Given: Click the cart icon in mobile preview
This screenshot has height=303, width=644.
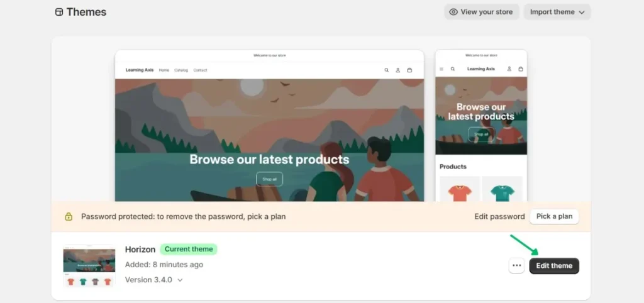Looking at the screenshot, I should point(520,69).
